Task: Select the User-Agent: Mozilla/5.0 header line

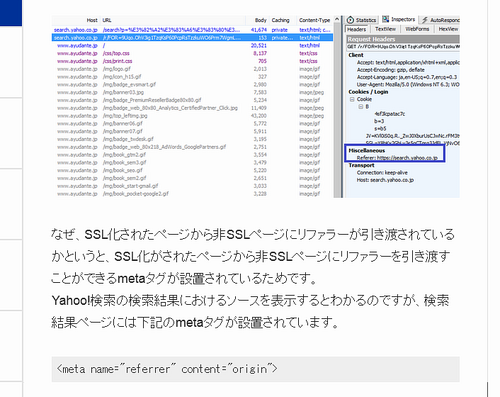Action: pos(408,84)
